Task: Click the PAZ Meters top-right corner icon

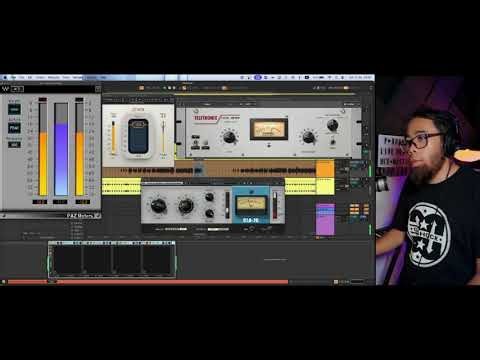Action: tap(98, 89)
